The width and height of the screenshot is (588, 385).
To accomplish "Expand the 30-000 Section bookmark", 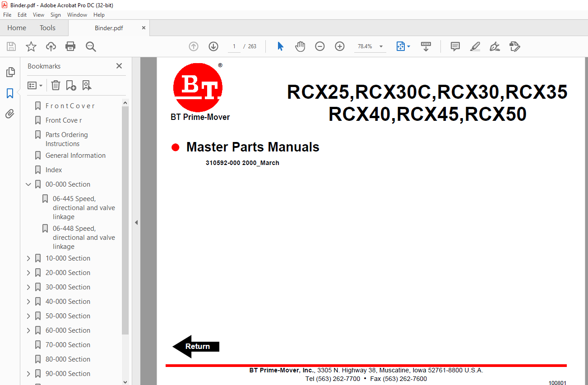I will pos(28,287).
